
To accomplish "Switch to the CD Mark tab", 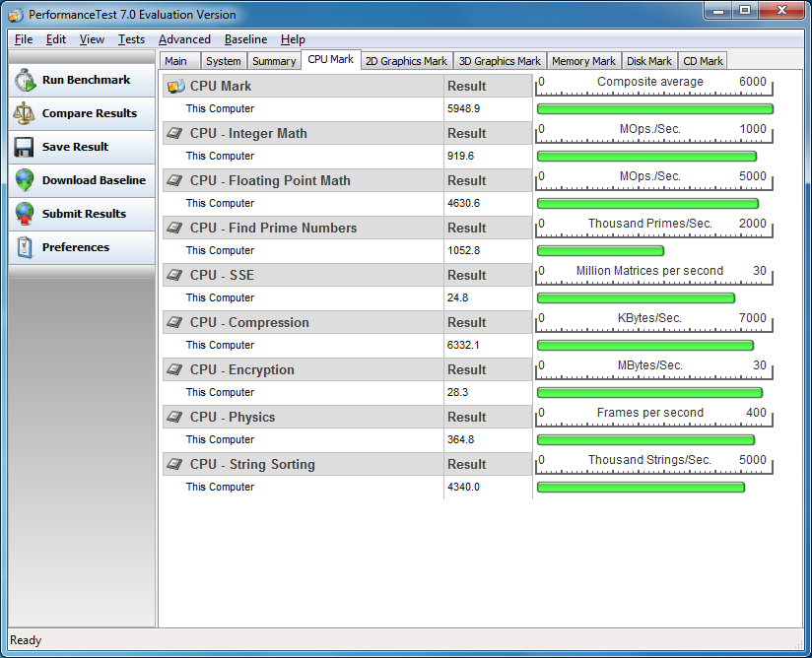I will pos(703,61).
